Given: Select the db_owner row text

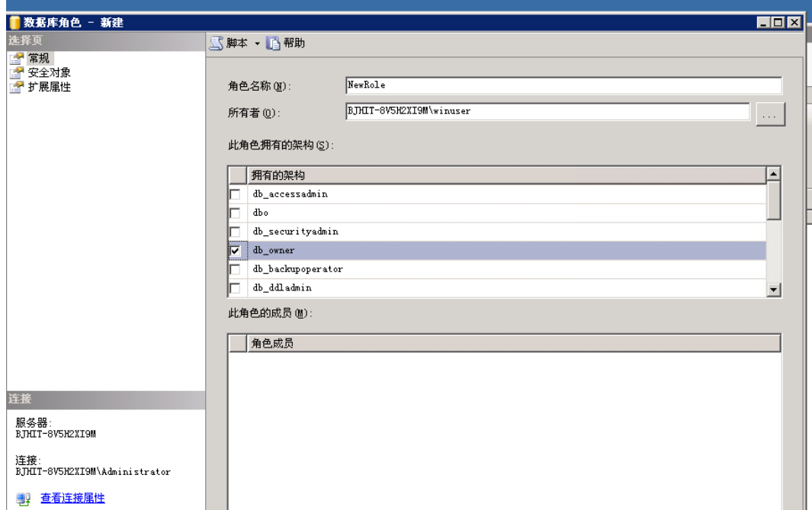Looking at the screenshot, I should pyautogui.click(x=274, y=251).
